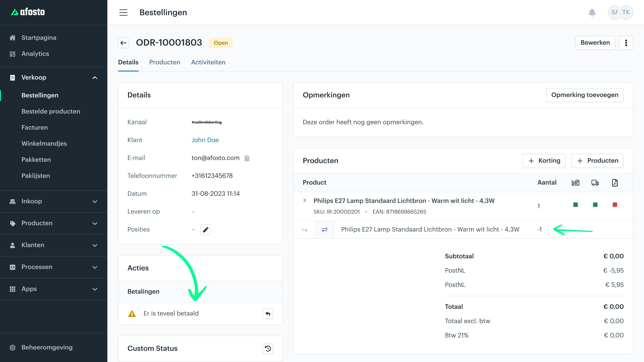Click the Startpagina home icon
The height and width of the screenshot is (362, 644).
[13, 38]
